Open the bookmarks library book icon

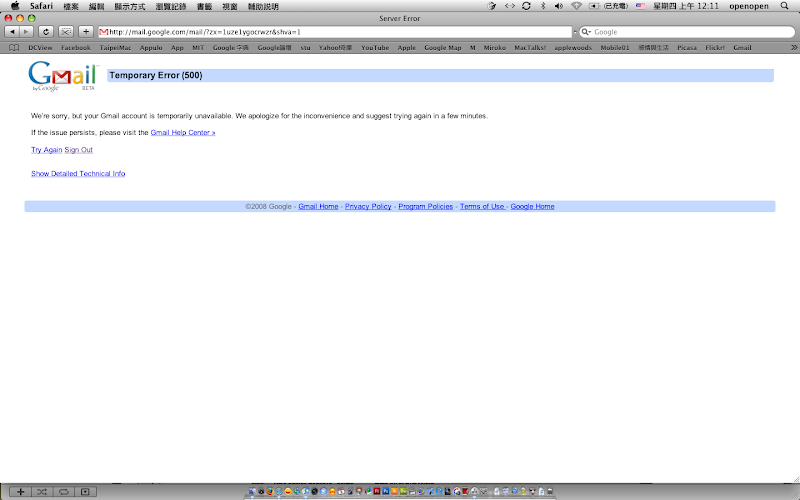point(14,47)
